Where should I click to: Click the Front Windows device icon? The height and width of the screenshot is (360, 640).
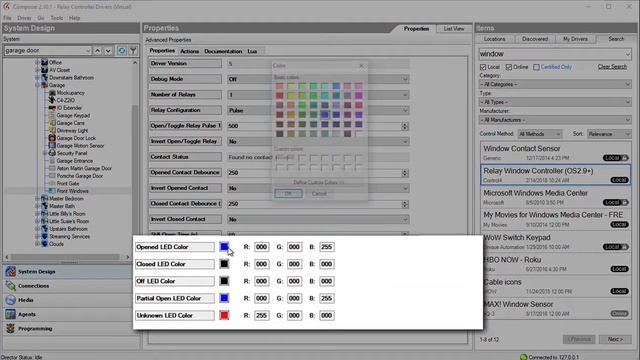point(52,191)
